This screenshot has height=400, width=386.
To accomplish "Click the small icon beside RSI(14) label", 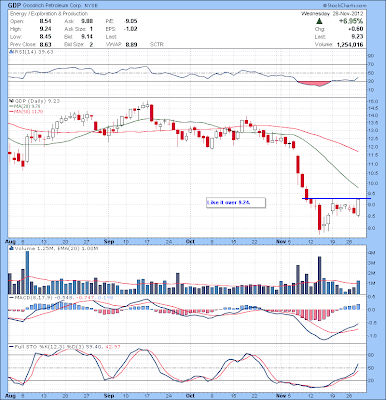I will coord(10,52).
